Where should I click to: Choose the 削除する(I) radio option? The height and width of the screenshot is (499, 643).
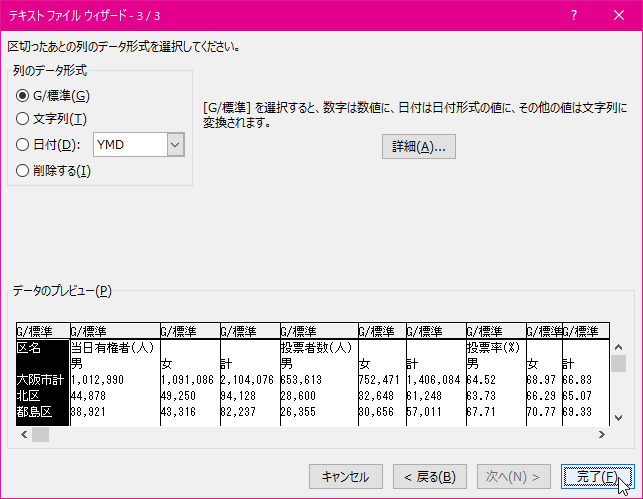[x=22, y=171]
